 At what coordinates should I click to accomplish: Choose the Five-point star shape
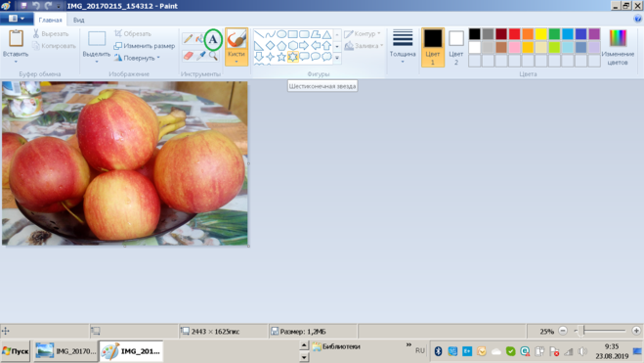pos(281,57)
